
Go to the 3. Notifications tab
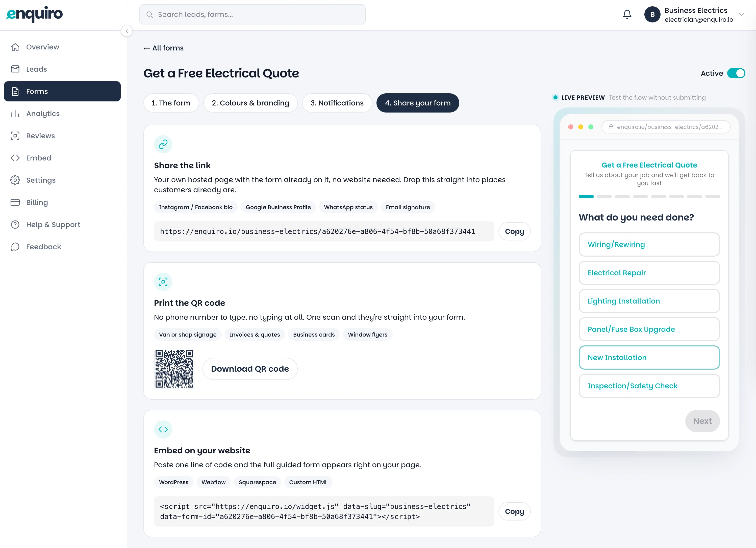click(x=337, y=103)
